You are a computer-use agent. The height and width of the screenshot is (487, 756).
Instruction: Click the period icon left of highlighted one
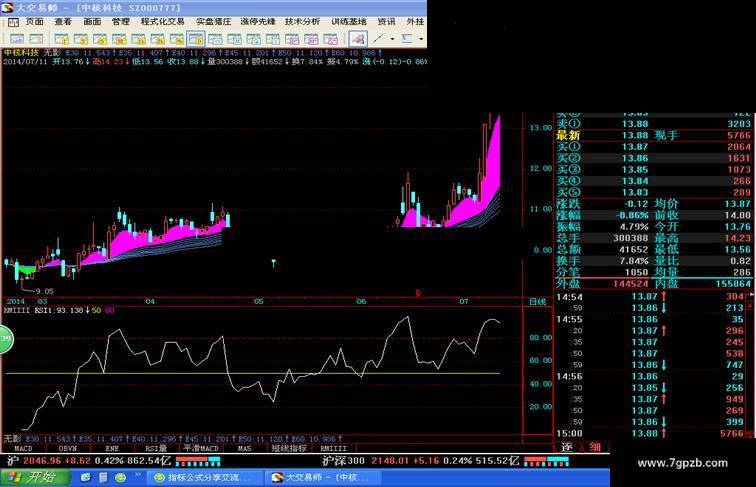pos(176,39)
